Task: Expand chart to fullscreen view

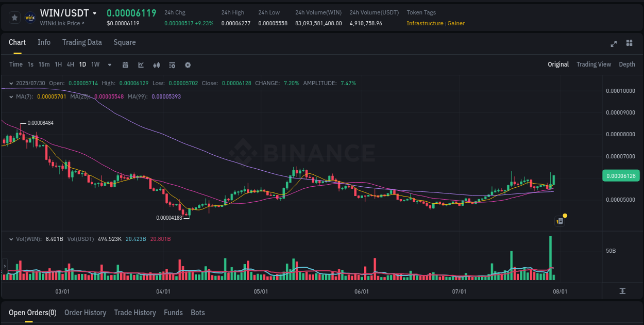Action: [x=614, y=44]
